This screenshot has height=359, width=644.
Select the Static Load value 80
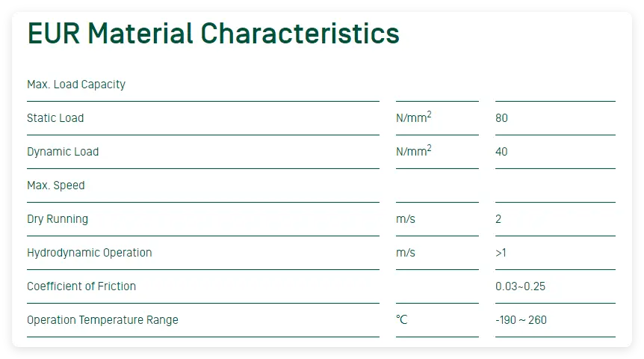click(x=501, y=118)
